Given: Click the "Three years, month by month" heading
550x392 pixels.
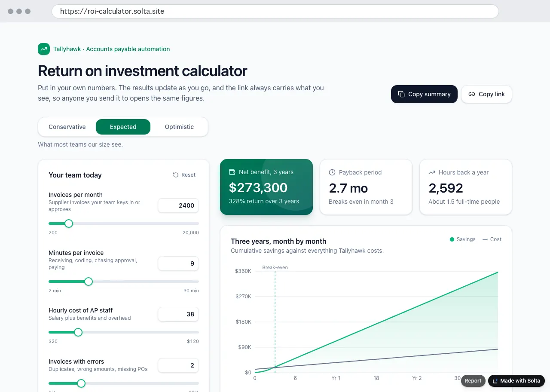Looking at the screenshot, I should pos(278,241).
